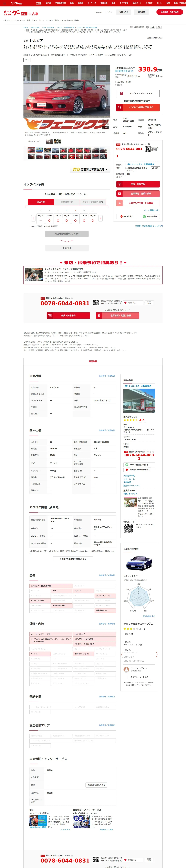Click the コピー icon beside the dealer address
Screen dimensions: 186x868
[x=155, y=168]
